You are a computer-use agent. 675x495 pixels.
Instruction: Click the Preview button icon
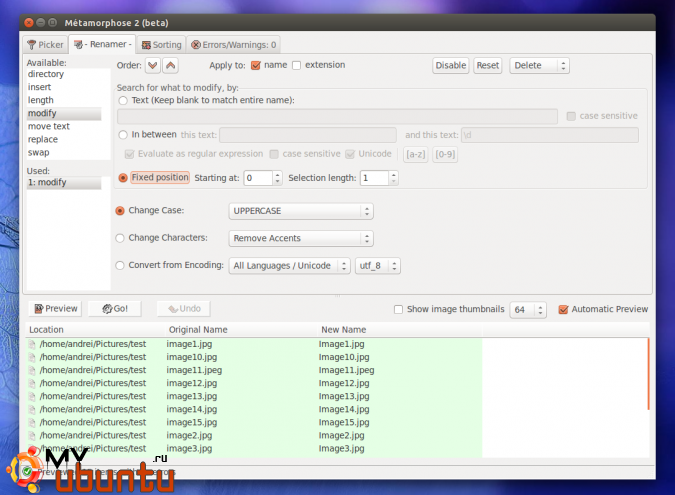click(x=39, y=309)
